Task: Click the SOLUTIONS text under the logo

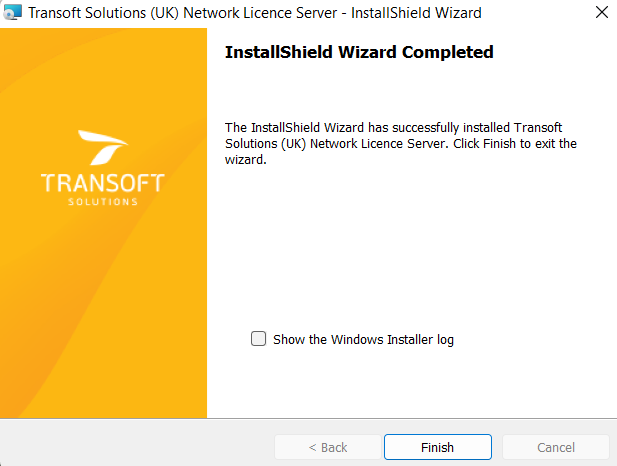Action: [x=103, y=202]
